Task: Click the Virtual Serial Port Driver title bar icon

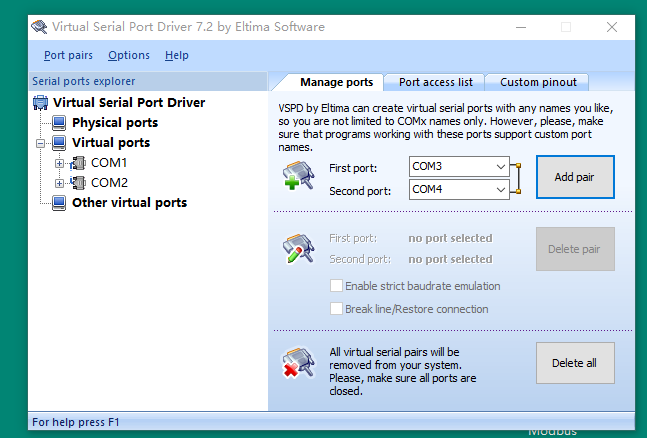Action: tap(39, 27)
